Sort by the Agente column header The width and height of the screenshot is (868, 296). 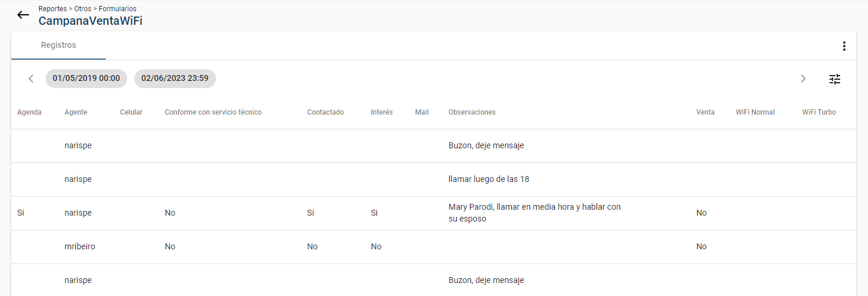(76, 112)
